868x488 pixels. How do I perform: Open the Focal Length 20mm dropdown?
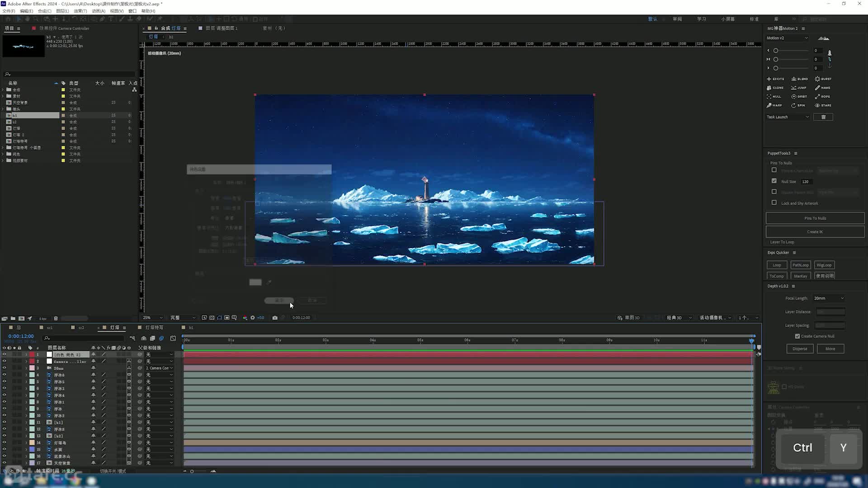tap(829, 298)
